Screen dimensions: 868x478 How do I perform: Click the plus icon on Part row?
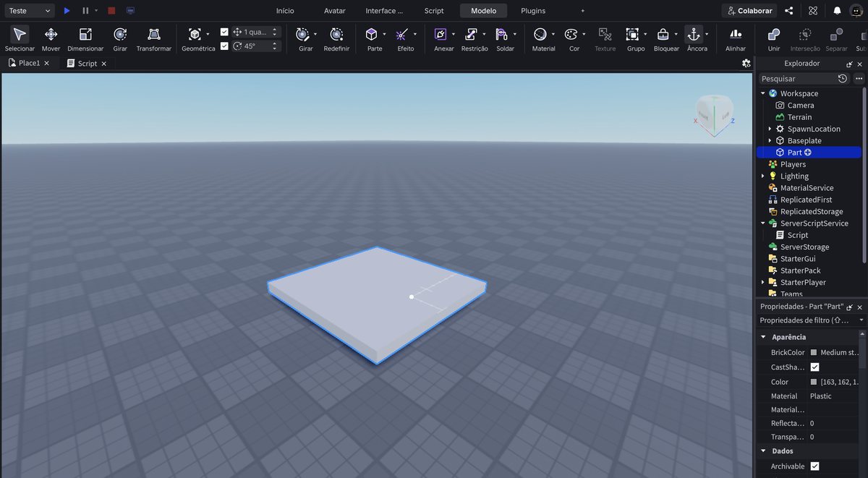coord(808,153)
